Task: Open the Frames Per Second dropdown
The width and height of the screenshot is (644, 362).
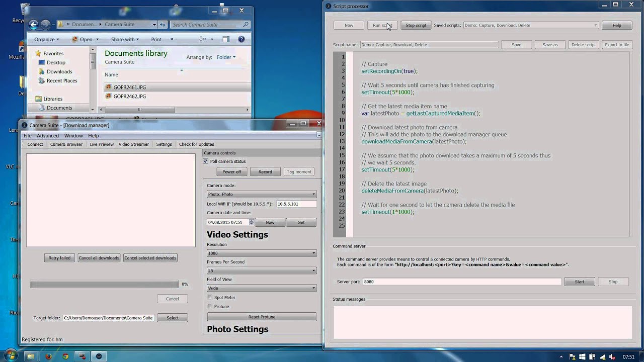Action: (262, 270)
